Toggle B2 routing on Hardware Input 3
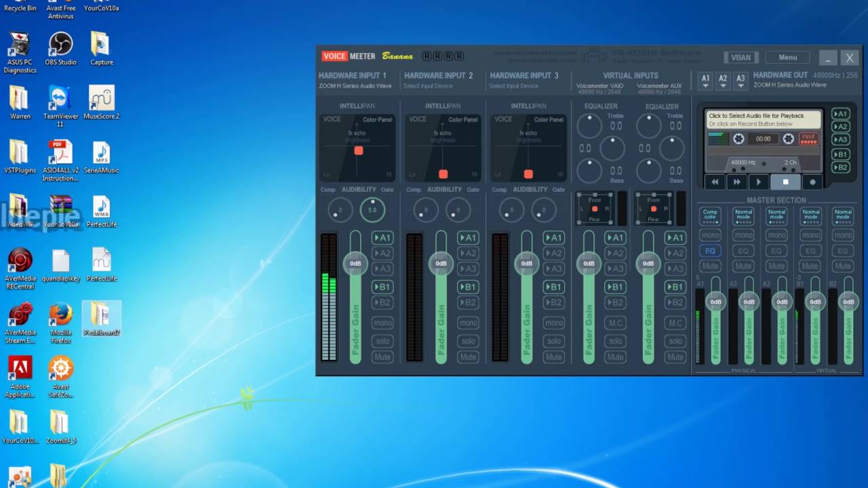Screen dimensions: 868x488 (x=553, y=302)
